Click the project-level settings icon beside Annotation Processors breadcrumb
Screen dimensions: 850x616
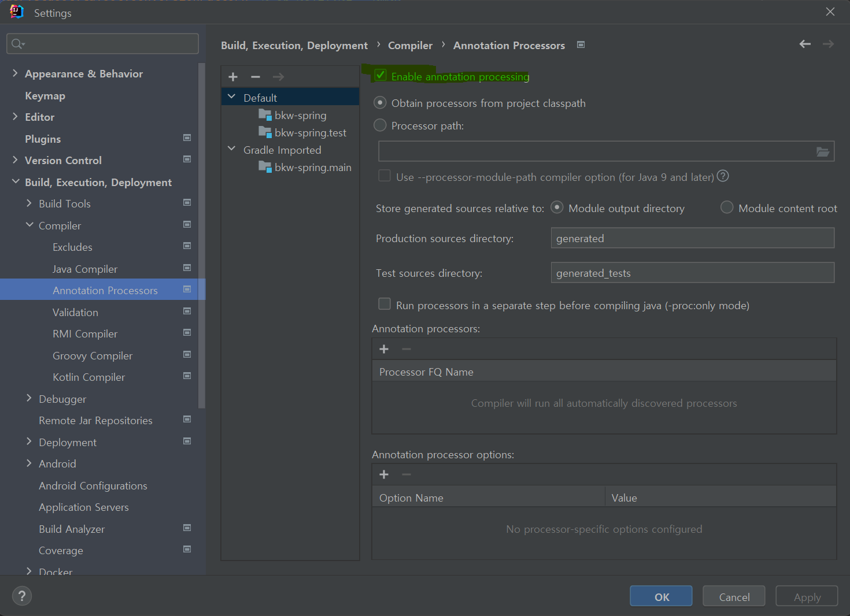point(581,44)
